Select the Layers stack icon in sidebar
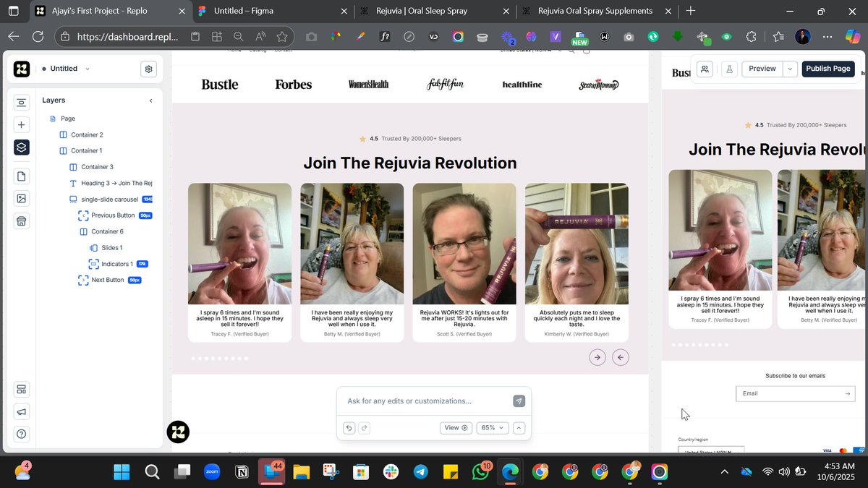The image size is (868, 488). [22, 147]
